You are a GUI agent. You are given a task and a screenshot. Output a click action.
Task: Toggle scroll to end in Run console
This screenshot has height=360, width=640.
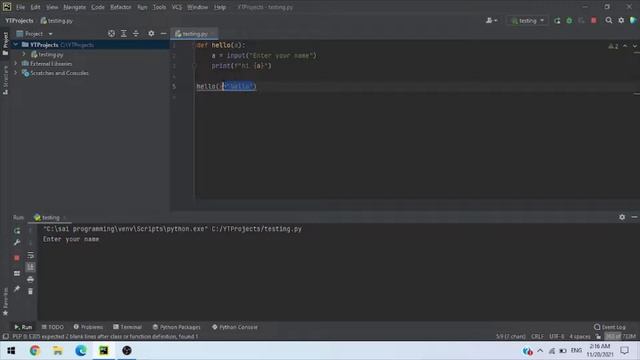click(30, 267)
